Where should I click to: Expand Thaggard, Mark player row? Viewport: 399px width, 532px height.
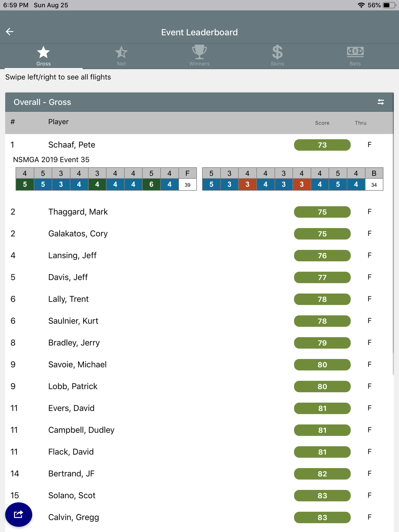[78, 212]
